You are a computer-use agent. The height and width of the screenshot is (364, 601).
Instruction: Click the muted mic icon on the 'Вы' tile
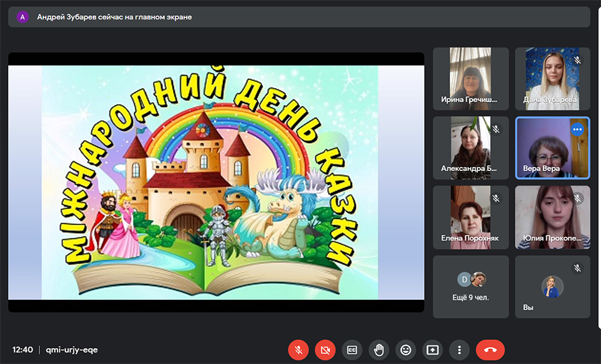point(578,268)
